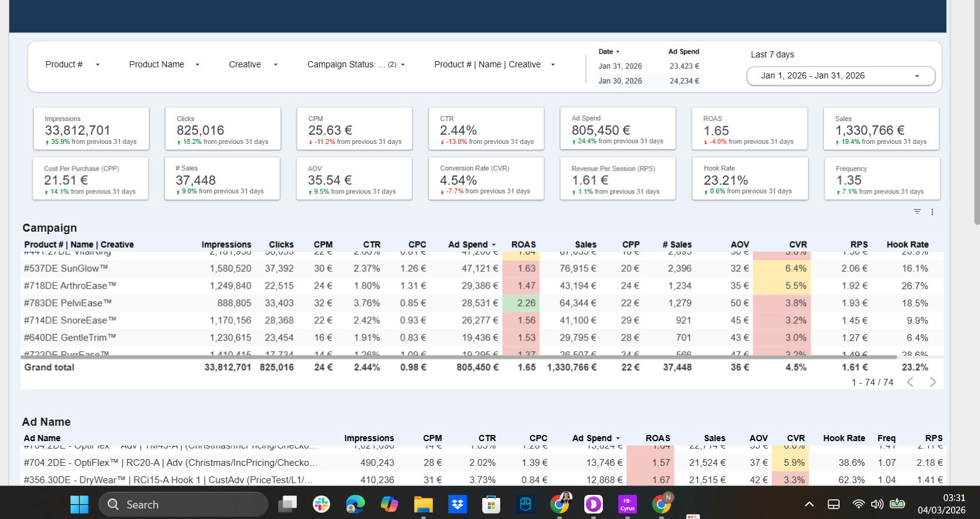Image resolution: width=980 pixels, height=519 pixels.
Task: Expand the Product # filter dropdown
Action: point(72,64)
